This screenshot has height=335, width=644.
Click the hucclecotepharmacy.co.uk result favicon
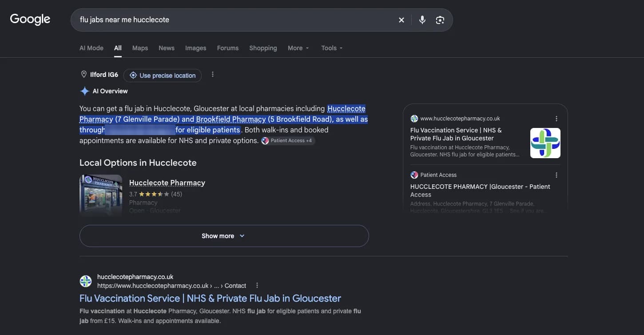click(86, 281)
